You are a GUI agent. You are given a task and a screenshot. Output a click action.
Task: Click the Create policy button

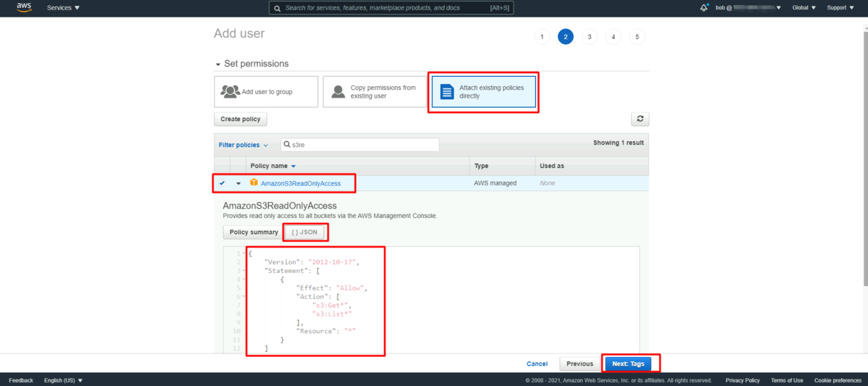(x=241, y=119)
